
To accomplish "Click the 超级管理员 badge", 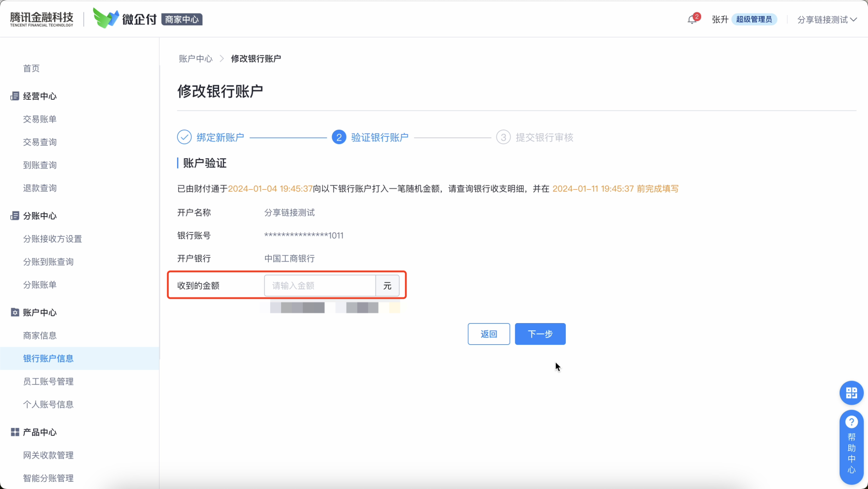I will pyautogui.click(x=754, y=20).
